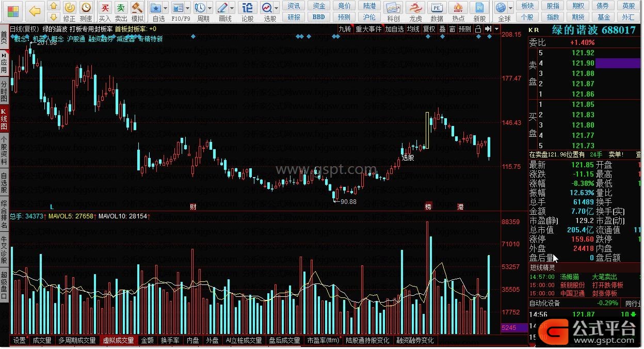This screenshot has height=349, width=644.
Task: Switch to 成交量 volume indicator tab
Action: point(42,340)
